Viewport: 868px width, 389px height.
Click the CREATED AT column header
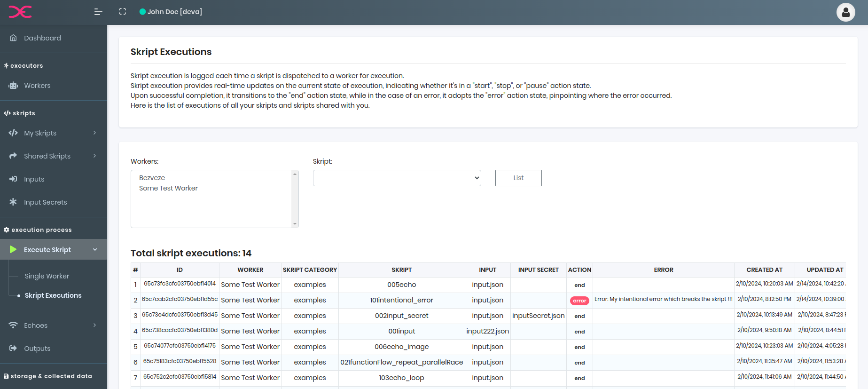tap(765, 270)
